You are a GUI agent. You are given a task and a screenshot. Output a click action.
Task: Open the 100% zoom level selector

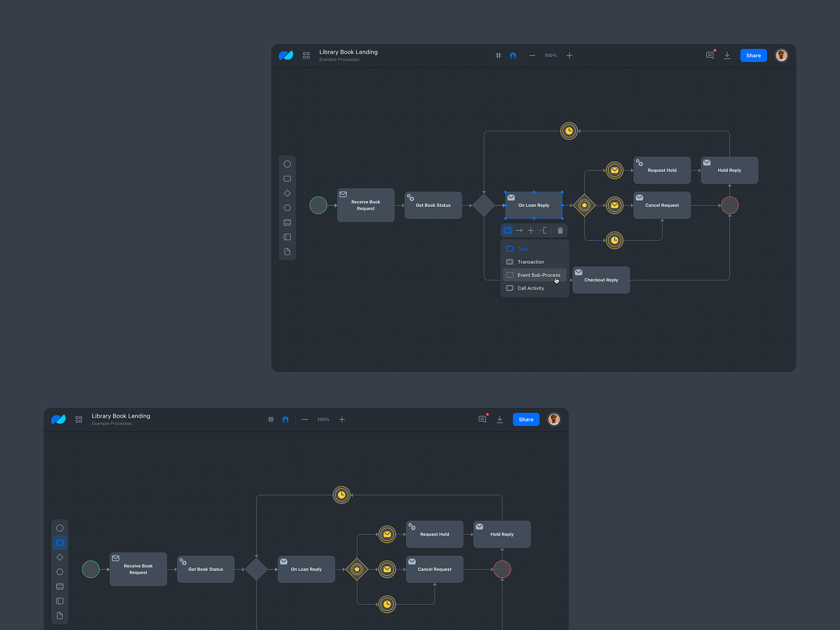[x=550, y=55]
